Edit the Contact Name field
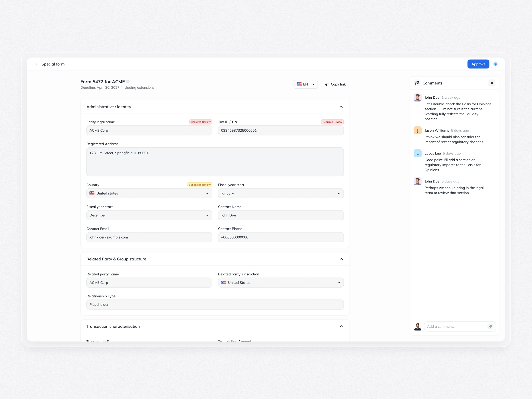Image resolution: width=532 pixels, height=399 pixels. click(x=281, y=215)
